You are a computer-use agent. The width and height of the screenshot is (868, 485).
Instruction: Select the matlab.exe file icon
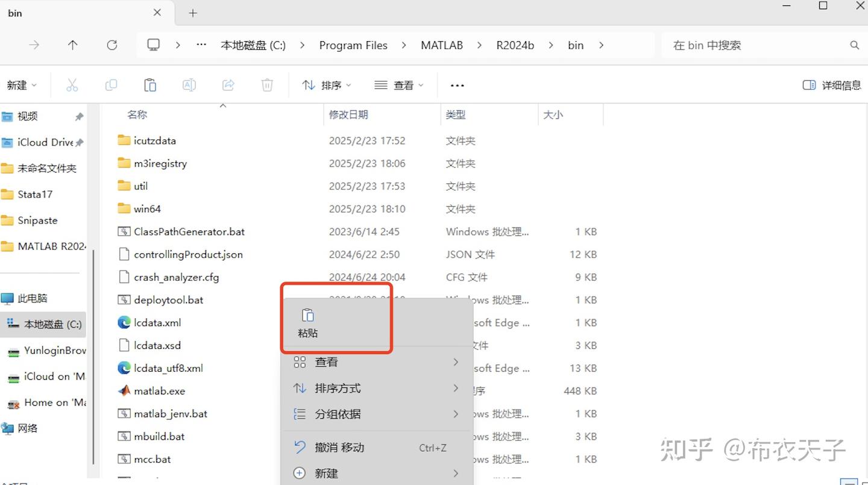point(124,390)
